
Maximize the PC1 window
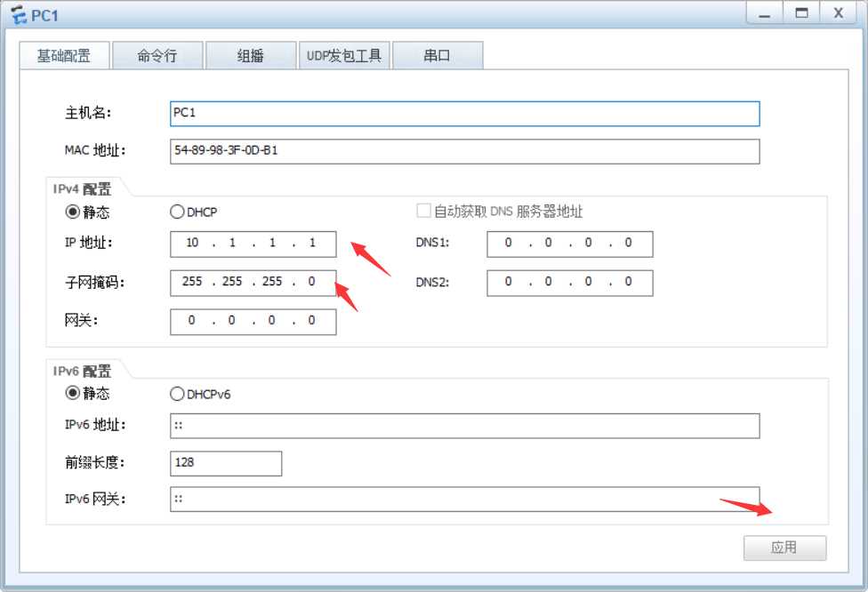tap(801, 13)
